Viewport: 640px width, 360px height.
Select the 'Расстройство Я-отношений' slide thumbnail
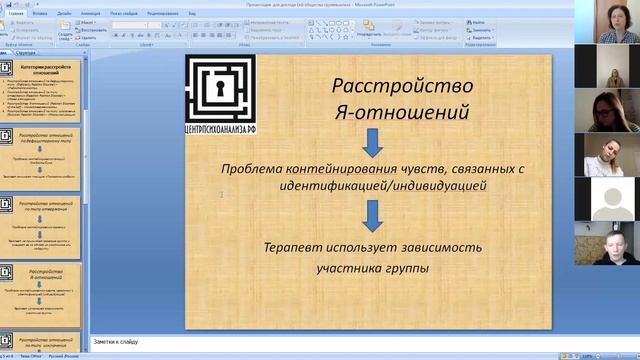point(40,295)
